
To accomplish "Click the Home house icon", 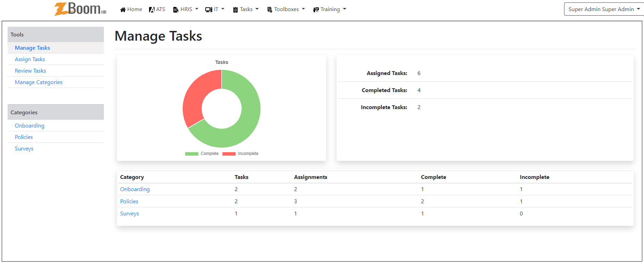I will coord(123,10).
